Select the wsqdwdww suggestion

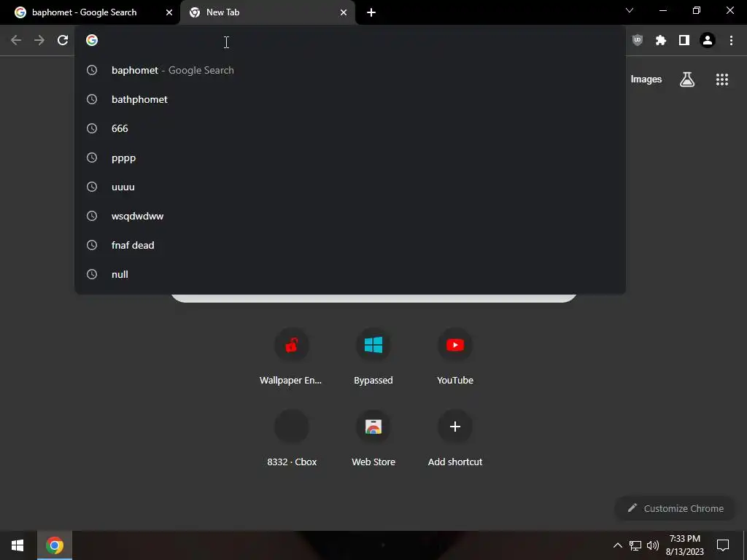click(350, 216)
